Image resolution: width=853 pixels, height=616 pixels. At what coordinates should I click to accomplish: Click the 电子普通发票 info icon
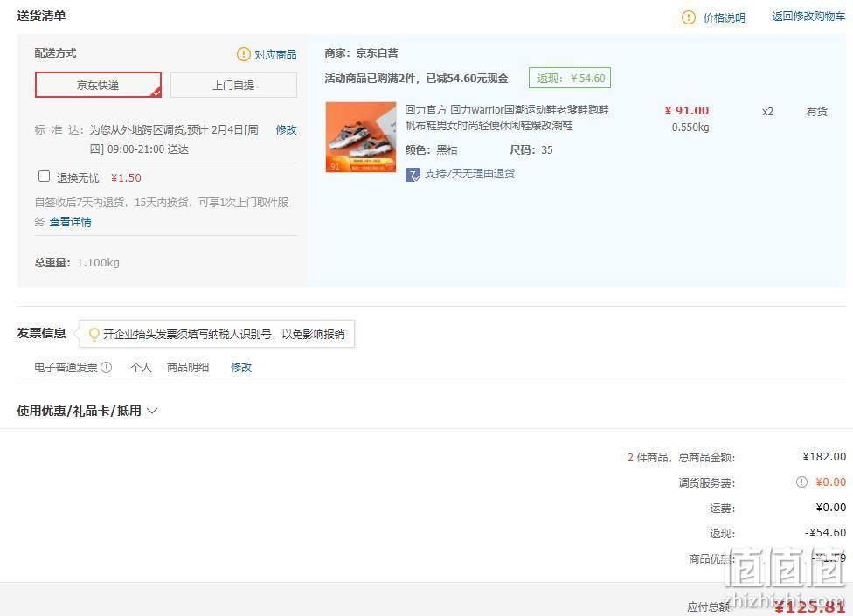107,368
